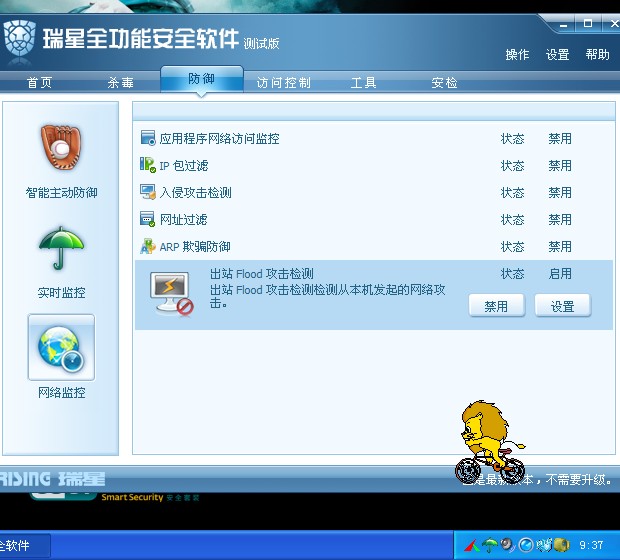
Task: Select the 入侵攻击检测 row
Action: coord(374,193)
